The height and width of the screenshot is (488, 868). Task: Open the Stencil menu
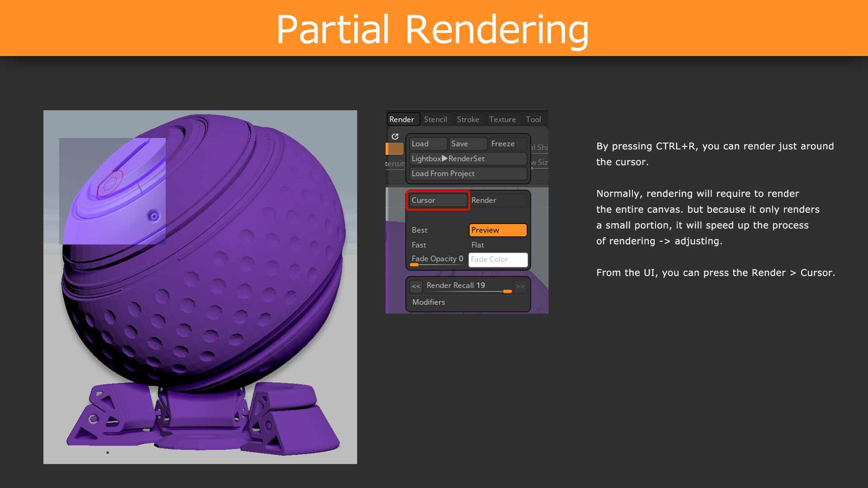pyautogui.click(x=435, y=119)
